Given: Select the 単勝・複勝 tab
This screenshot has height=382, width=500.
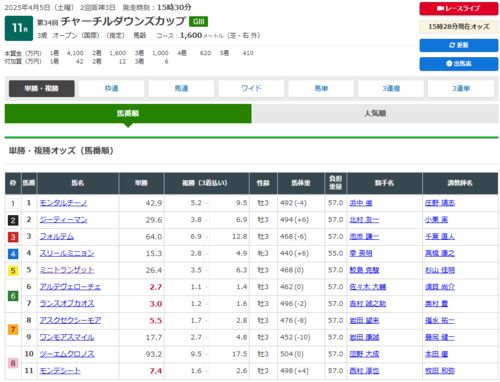Looking at the screenshot, I should coord(42,89).
